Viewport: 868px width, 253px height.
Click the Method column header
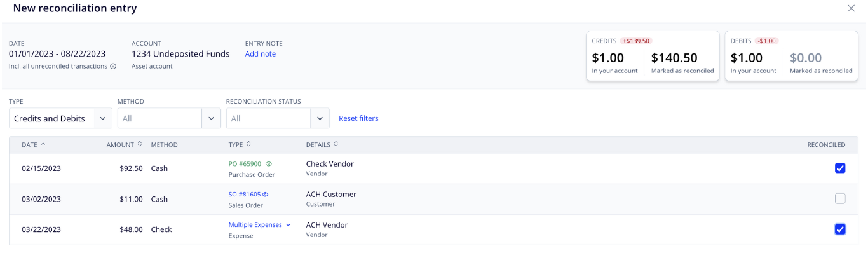coord(164,145)
